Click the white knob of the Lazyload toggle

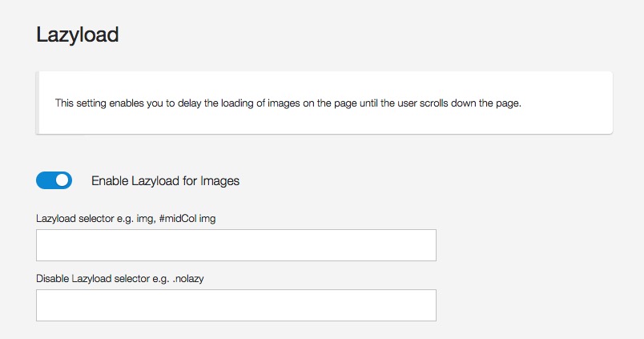tap(62, 181)
